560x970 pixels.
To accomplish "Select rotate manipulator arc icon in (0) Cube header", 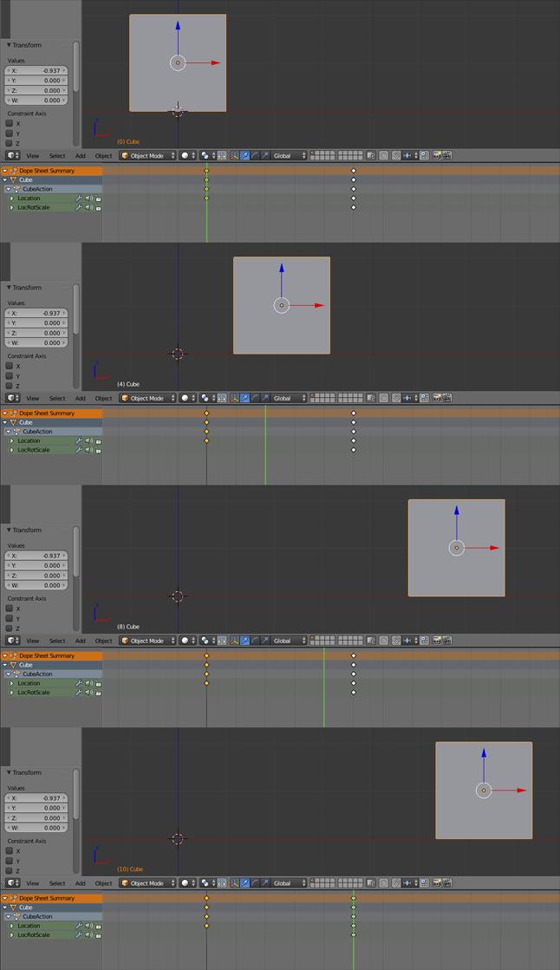I will (256, 156).
